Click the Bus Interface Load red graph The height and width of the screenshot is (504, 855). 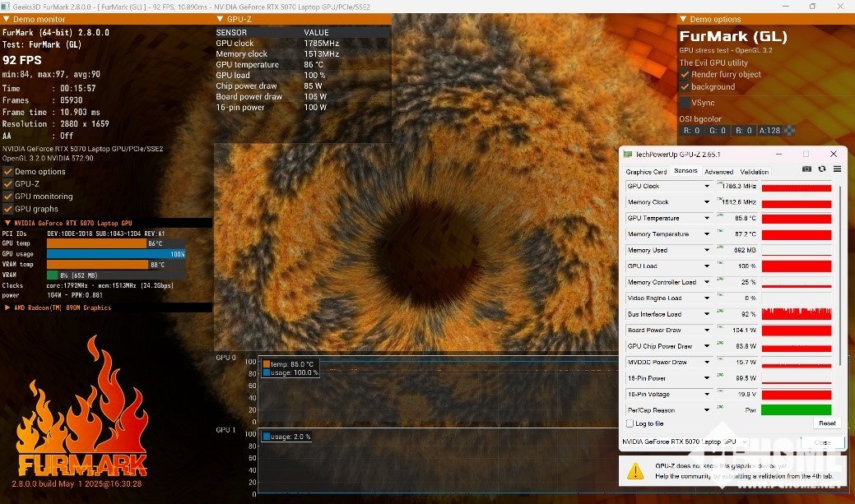(796, 314)
